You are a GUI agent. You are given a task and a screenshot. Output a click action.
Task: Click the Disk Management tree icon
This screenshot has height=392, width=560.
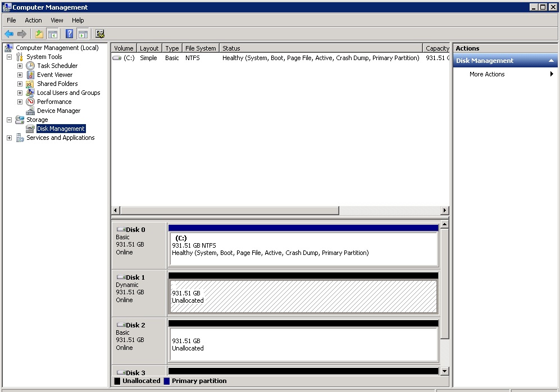(x=30, y=129)
